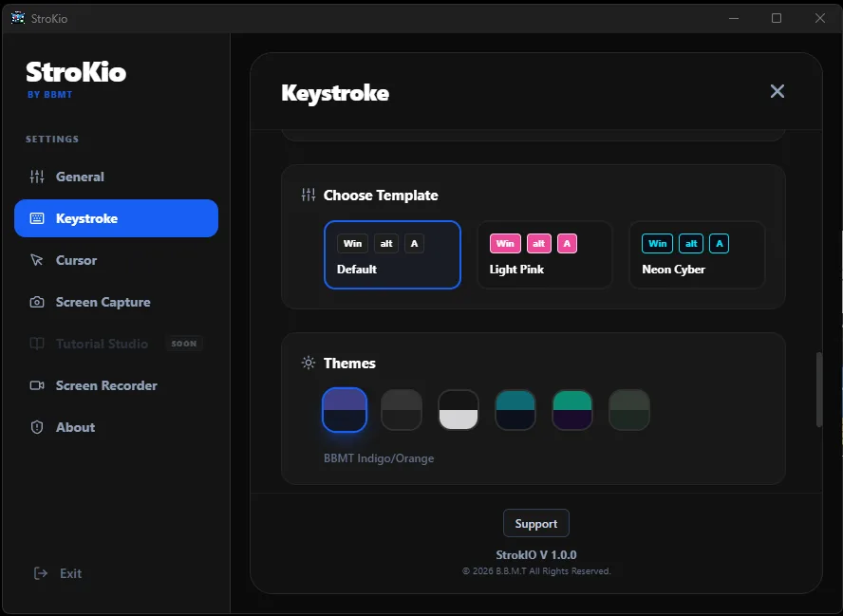Select the dark gray theme swatch
This screenshot has width=843, height=616.
(402, 410)
